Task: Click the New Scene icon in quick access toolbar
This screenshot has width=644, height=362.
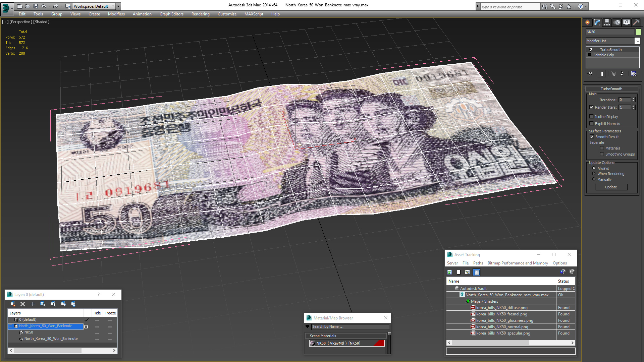Action: [x=19, y=6]
